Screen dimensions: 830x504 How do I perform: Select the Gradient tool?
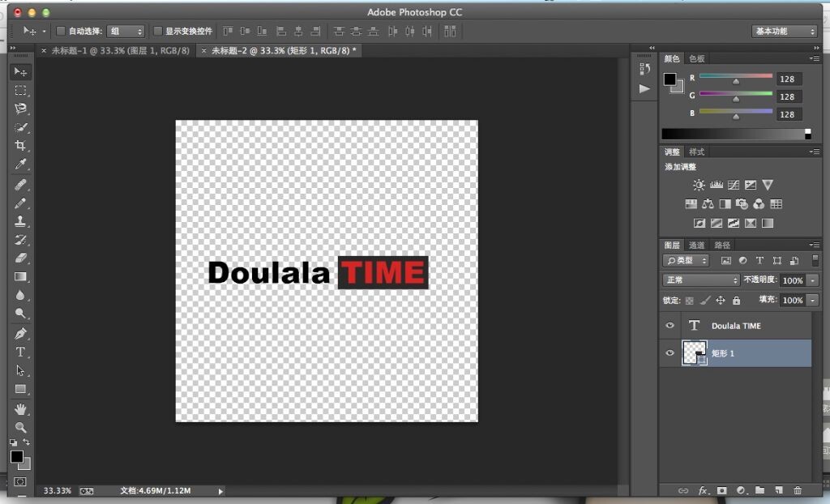20,276
